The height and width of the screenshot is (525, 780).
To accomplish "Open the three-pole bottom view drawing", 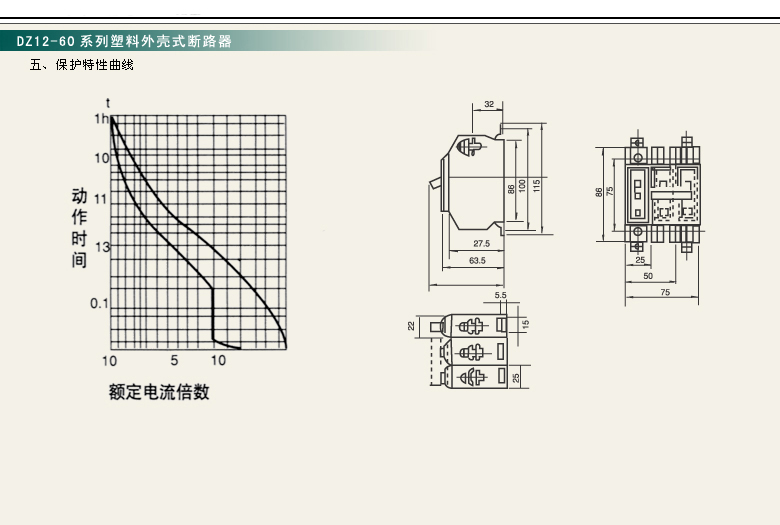I will (470, 351).
